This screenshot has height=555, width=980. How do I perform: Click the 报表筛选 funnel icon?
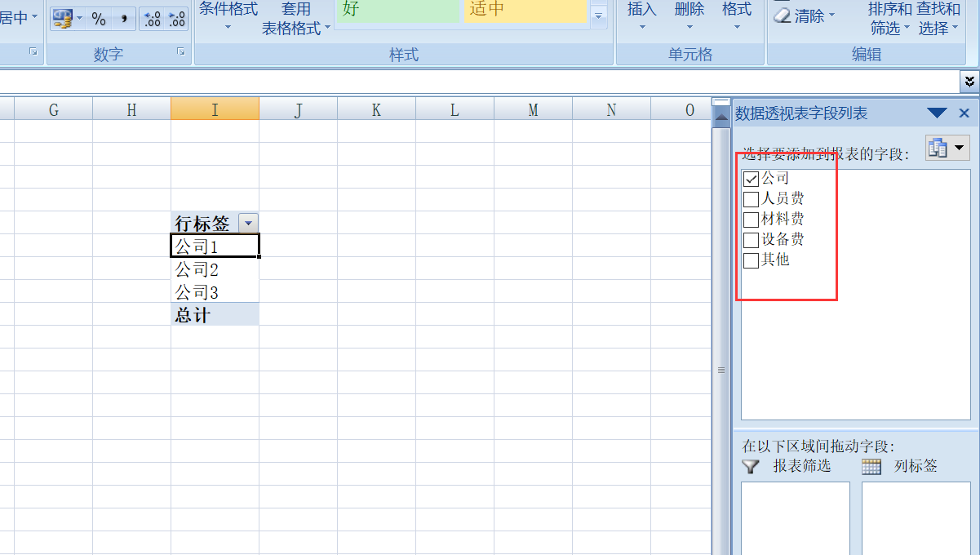coord(750,466)
